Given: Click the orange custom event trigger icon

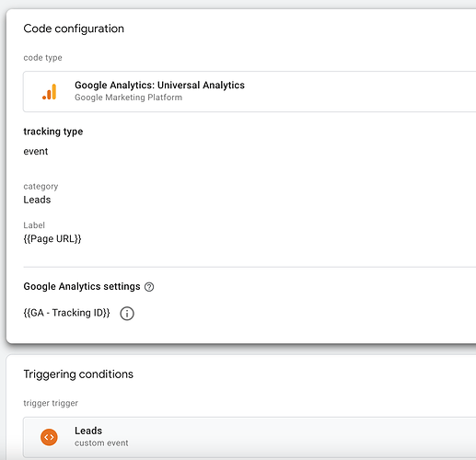Looking at the screenshot, I should tap(49, 437).
